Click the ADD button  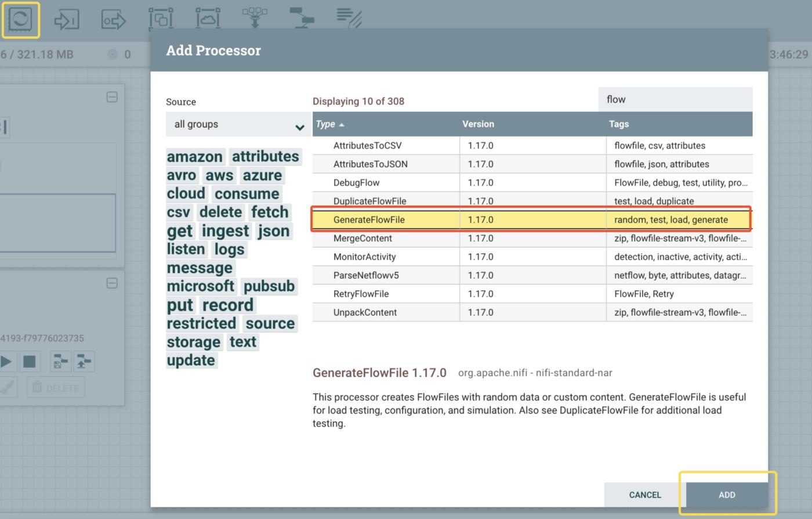pos(727,495)
